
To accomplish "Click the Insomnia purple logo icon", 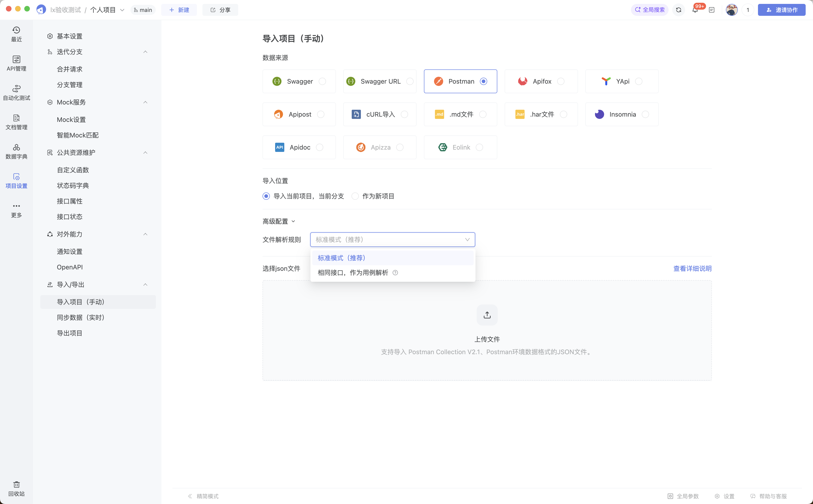I will pyautogui.click(x=600, y=114).
